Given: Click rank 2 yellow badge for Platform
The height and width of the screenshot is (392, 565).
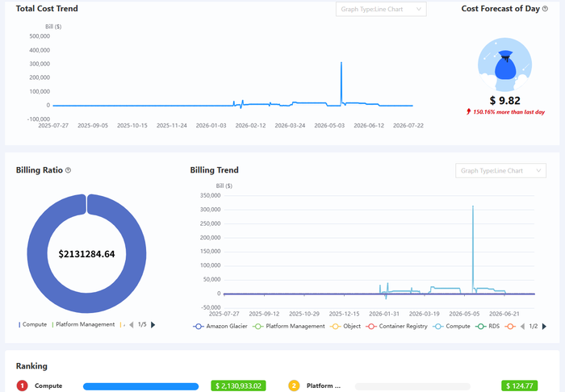Looking at the screenshot, I should point(294,386).
